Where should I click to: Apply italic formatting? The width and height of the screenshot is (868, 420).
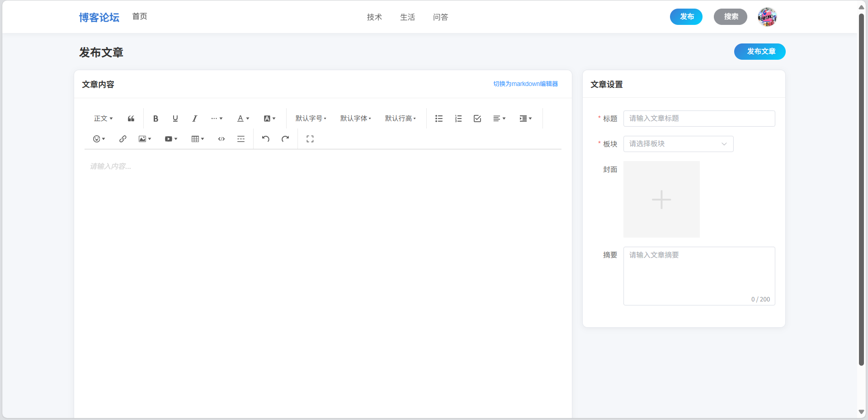coord(194,118)
